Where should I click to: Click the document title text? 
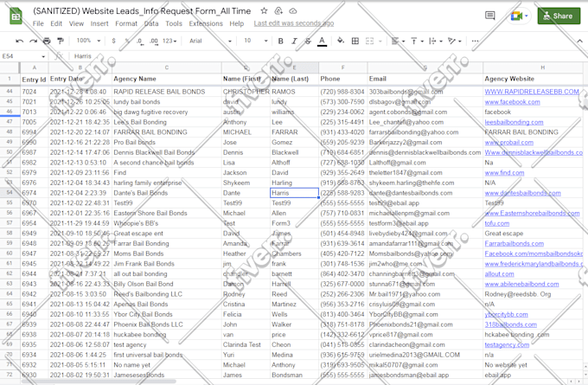click(x=142, y=11)
